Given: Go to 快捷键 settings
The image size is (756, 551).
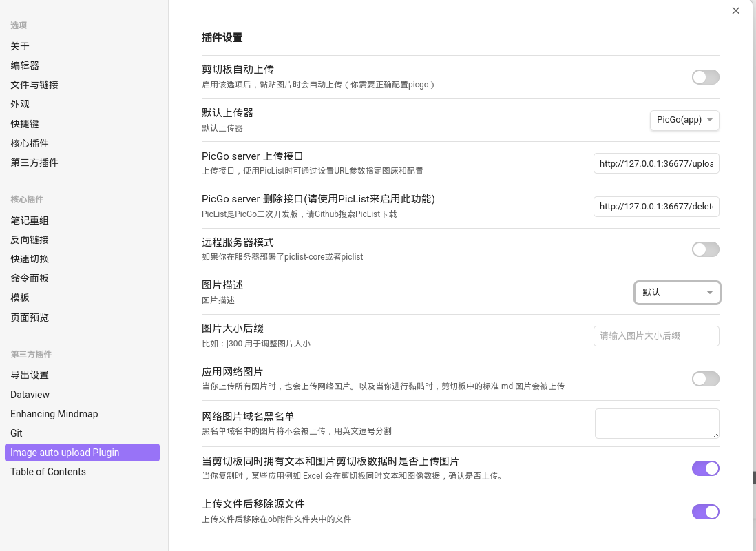Looking at the screenshot, I should [x=25, y=124].
